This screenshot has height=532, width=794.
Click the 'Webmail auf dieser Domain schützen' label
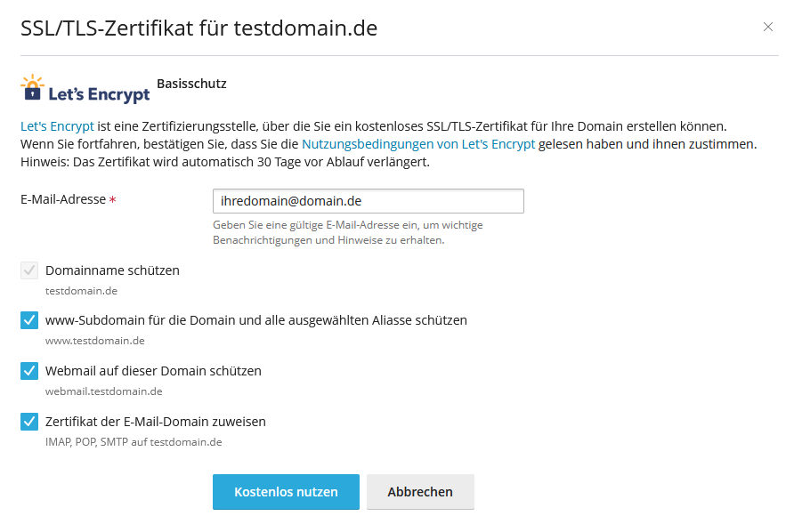point(153,371)
